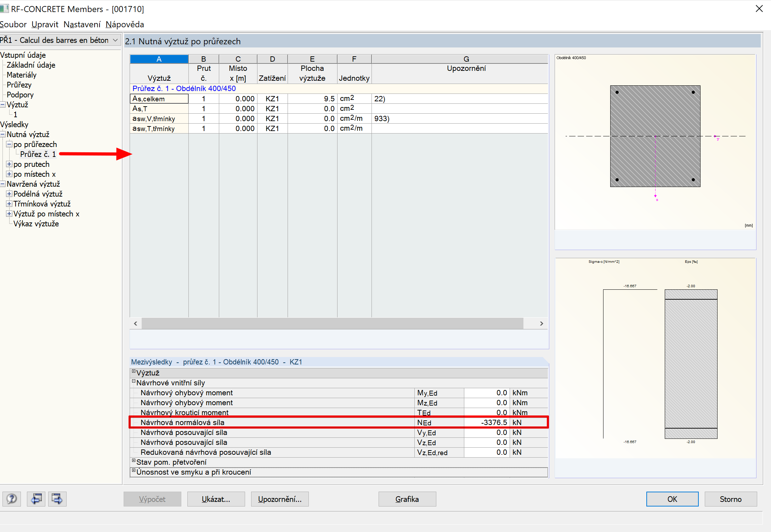Click the help question mark icon
Viewport: 771px width, 532px height.
coord(12,499)
